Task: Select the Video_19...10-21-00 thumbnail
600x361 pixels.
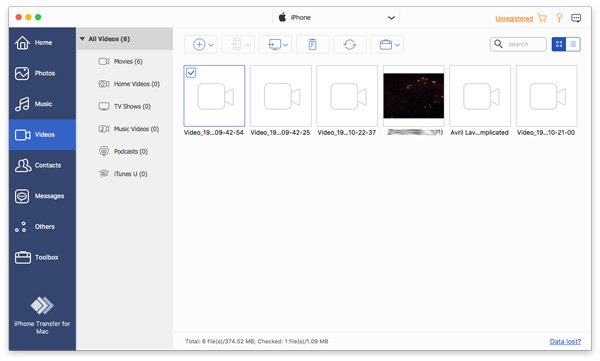Action: coord(546,96)
